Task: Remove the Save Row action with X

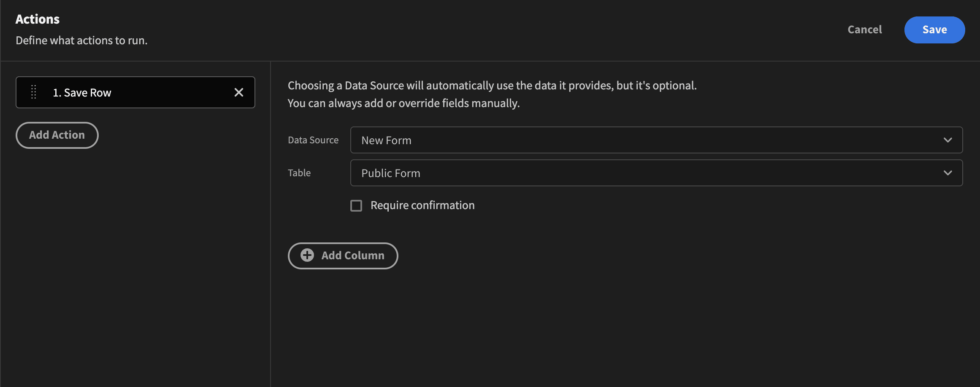Action: [239, 92]
